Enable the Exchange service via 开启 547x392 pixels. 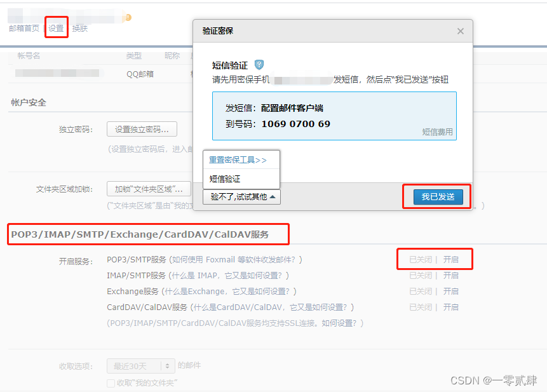450,291
